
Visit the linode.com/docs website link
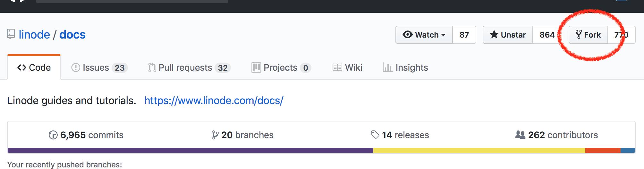click(214, 101)
